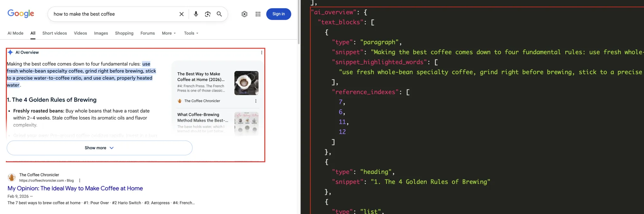Switch to Shopping tab
Viewport: 644px width, 214px height.
124,33
